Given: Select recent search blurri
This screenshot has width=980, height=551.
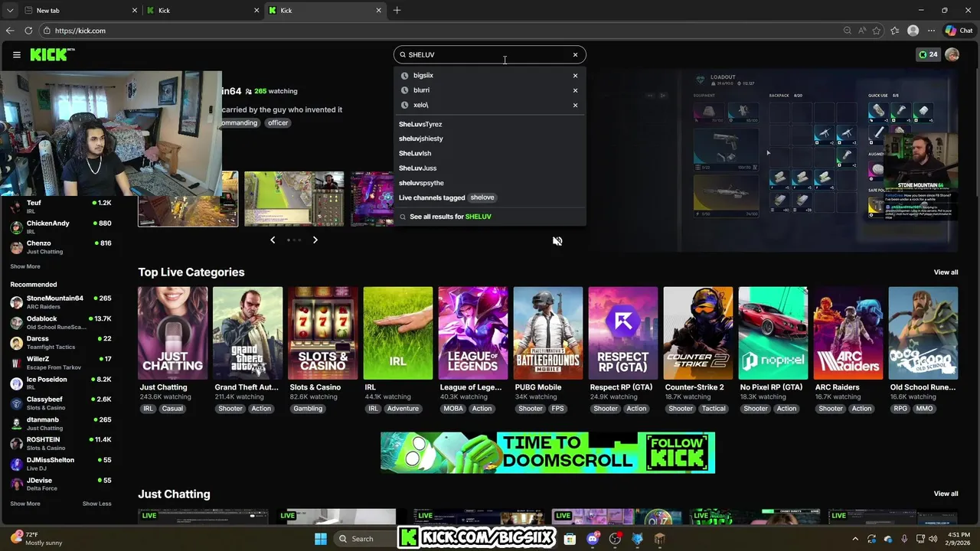Looking at the screenshot, I should pos(421,90).
